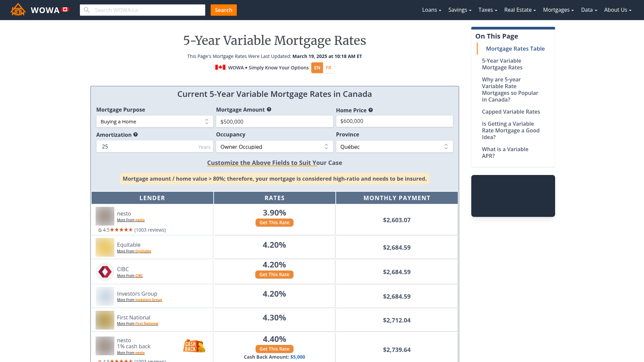Open More From nesto link at 3.90%
This screenshot has height=362, width=644.
click(131, 220)
